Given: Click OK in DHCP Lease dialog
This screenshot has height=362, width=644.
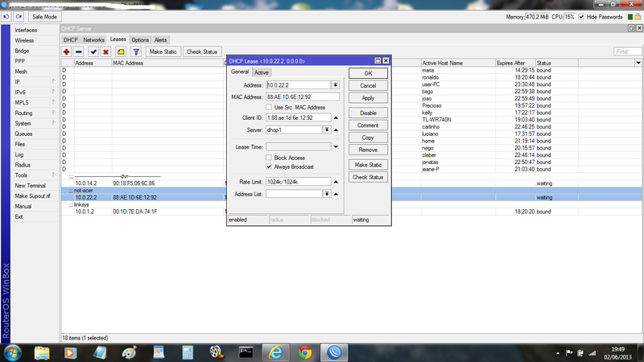Looking at the screenshot, I should (368, 73).
